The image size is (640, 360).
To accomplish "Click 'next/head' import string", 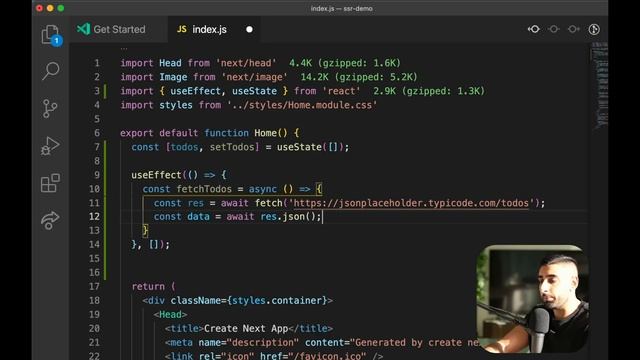I will (246, 63).
